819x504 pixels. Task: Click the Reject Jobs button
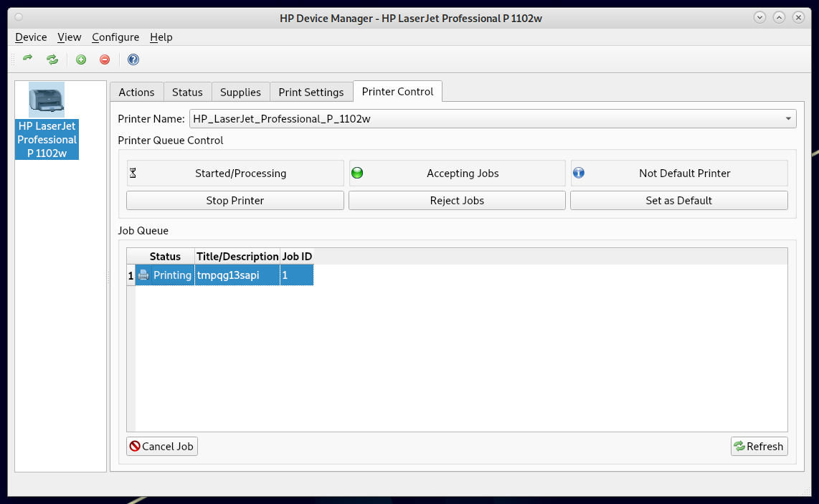click(457, 201)
